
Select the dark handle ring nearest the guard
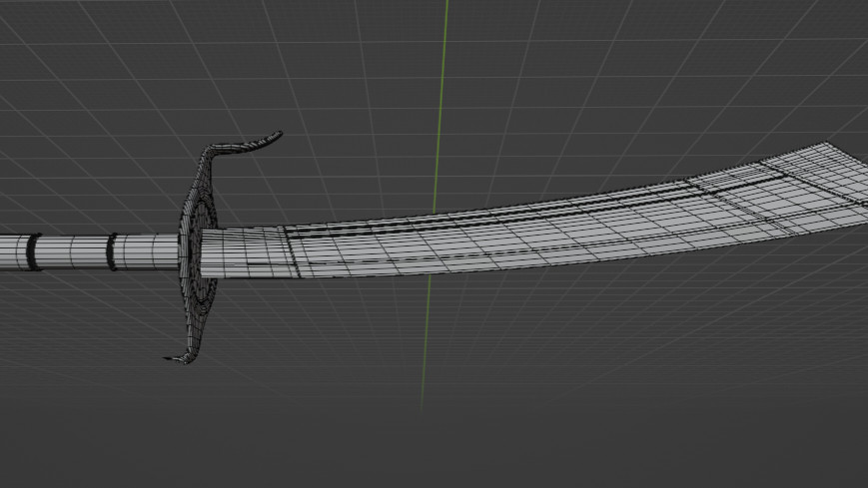click(112, 251)
